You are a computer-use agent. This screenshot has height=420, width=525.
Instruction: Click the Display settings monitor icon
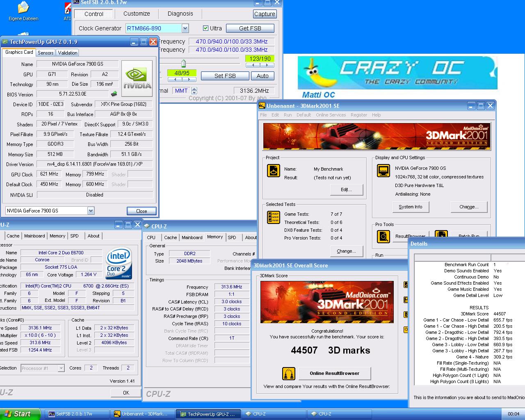(x=383, y=171)
